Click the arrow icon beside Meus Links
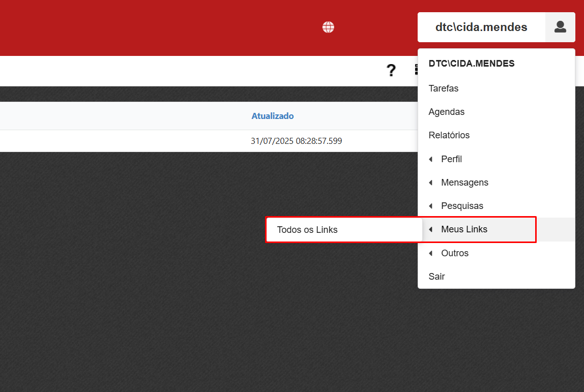Screen dimensions: 584x392 (431, 230)
